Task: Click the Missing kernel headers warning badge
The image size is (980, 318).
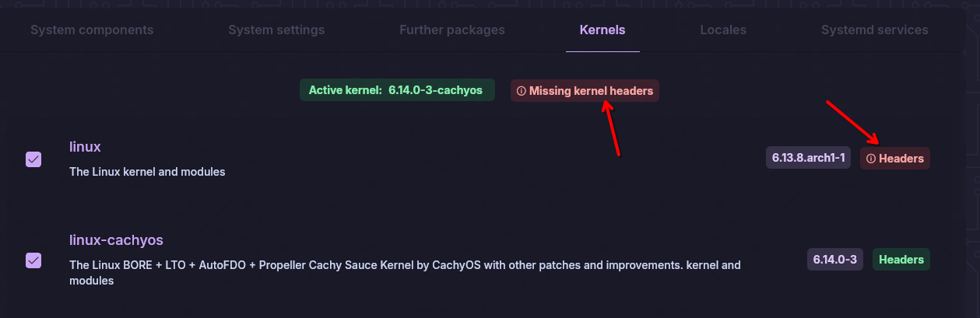Action: [585, 91]
